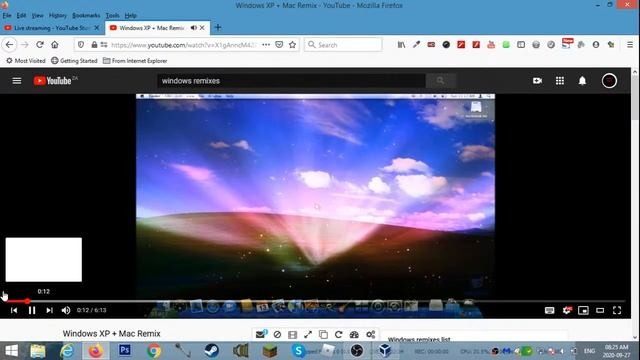This screenshot has height=360, width=640.
Task: Launch Photoshop from the taskbar
Action: [124, 350]
